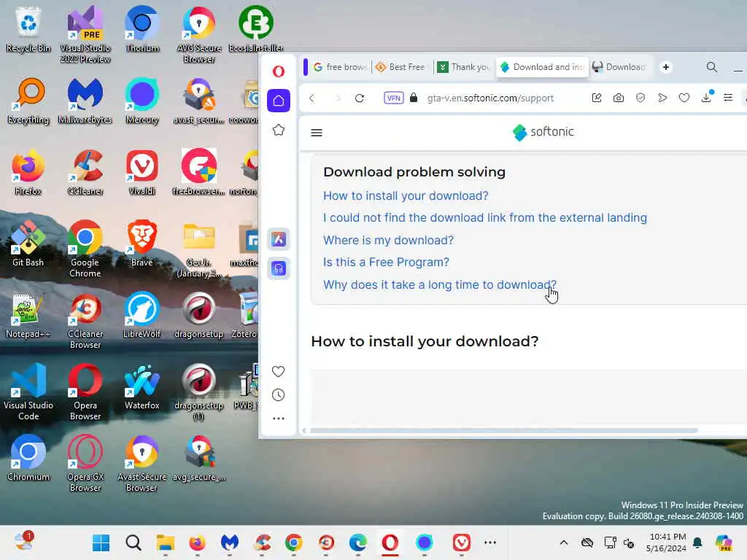
Task: Switch to the 'free brows' Google tab
Action: (x=340, y=67)
